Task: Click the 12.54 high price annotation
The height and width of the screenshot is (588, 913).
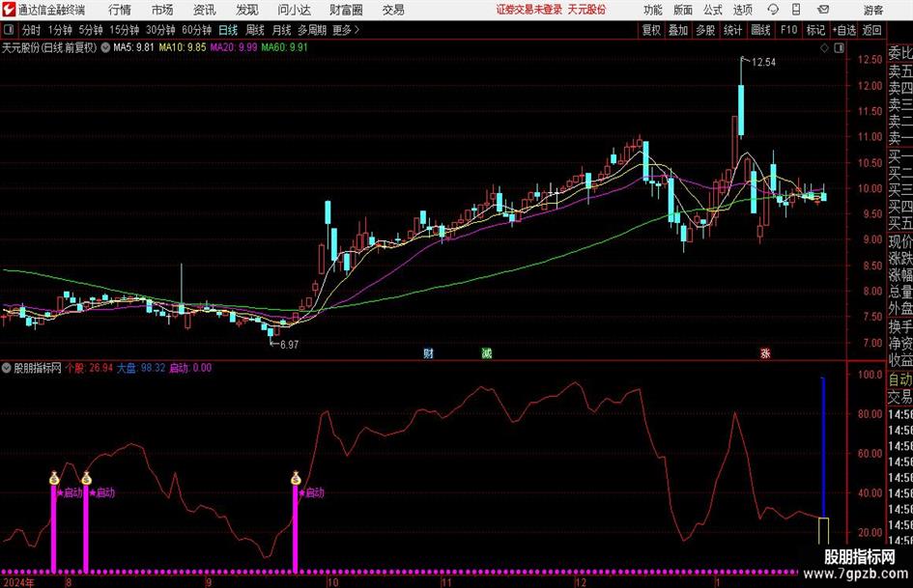Action: [763, 63]
